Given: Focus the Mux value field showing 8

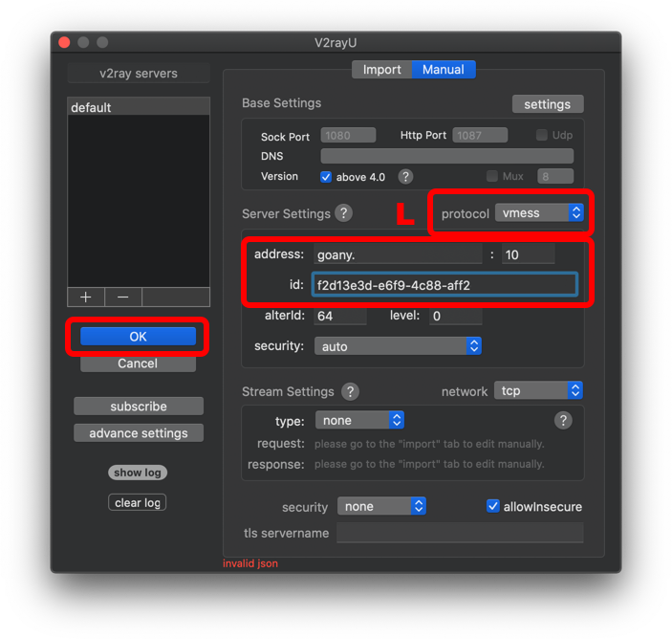Looking at the screenshot, I should pos(555,176).
